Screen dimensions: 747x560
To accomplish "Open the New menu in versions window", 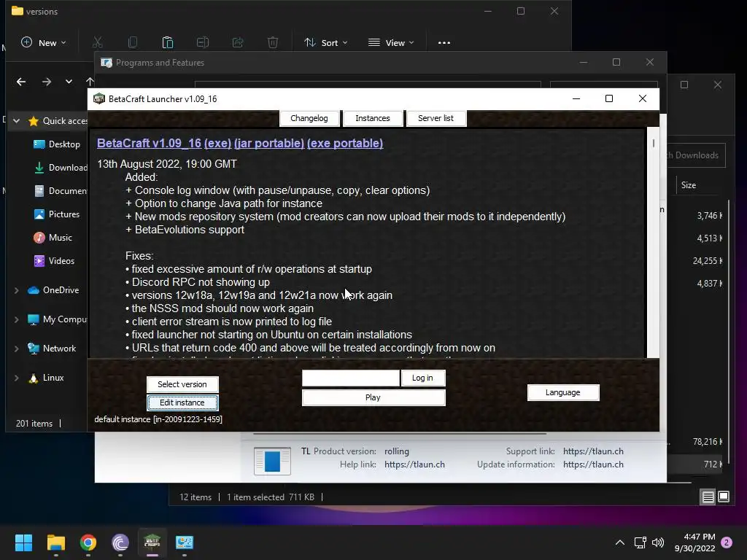I will [43, 42].
